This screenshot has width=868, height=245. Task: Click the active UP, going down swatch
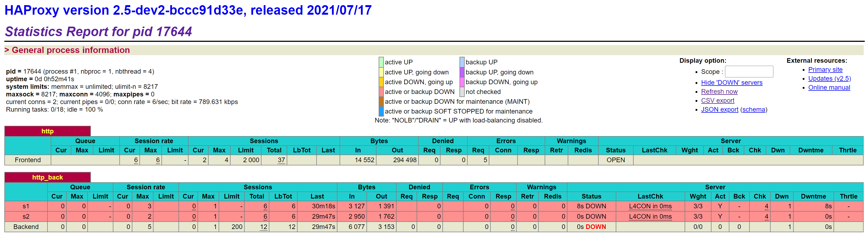(381, 72)
